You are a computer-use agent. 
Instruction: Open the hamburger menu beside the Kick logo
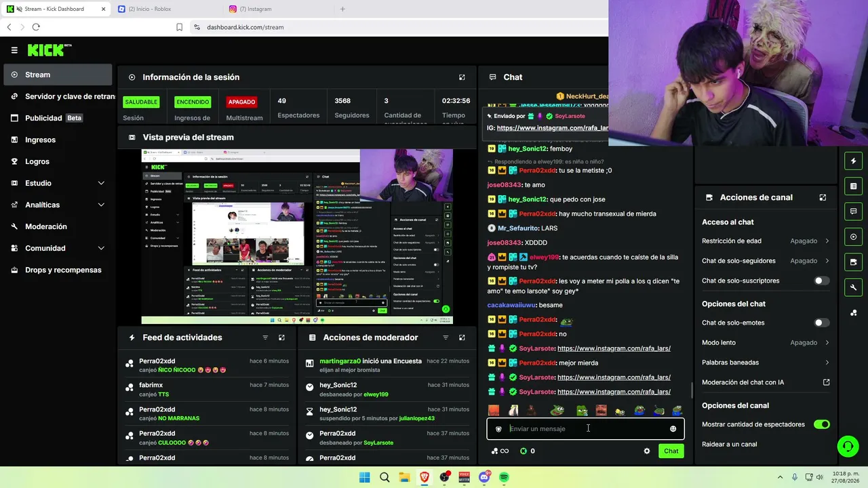coord(14,50)
